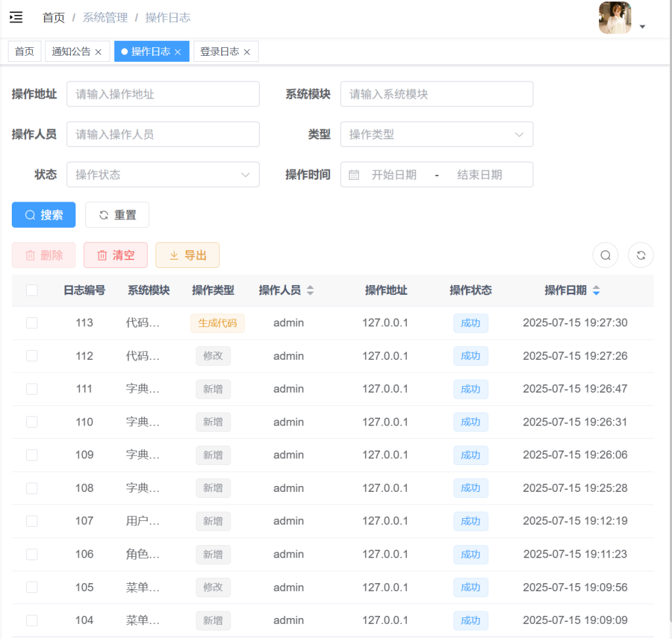The image size is (672, 639).
Task: Click the blue 搜索 button
Action: 43,215
